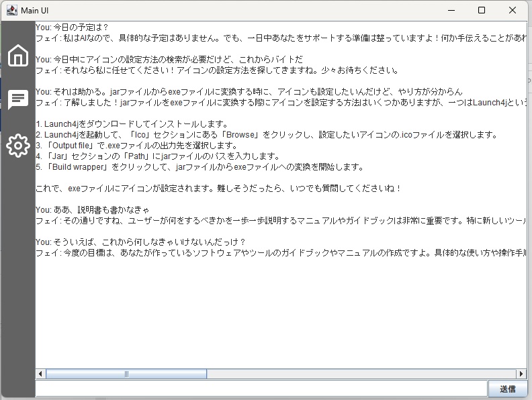
Task: Click step "1. Launch4jをダウンロード"
Action: coord(132,123)
